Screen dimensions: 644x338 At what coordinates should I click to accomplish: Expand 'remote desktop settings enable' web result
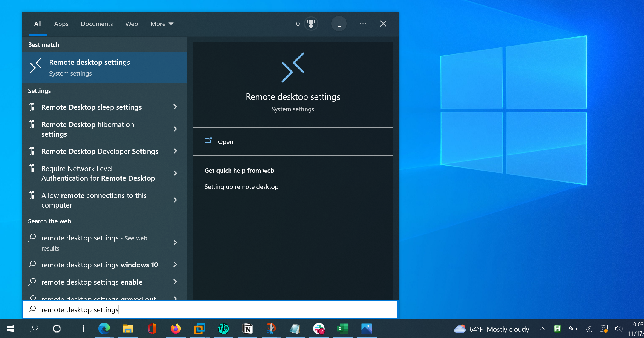pos(175,282)
